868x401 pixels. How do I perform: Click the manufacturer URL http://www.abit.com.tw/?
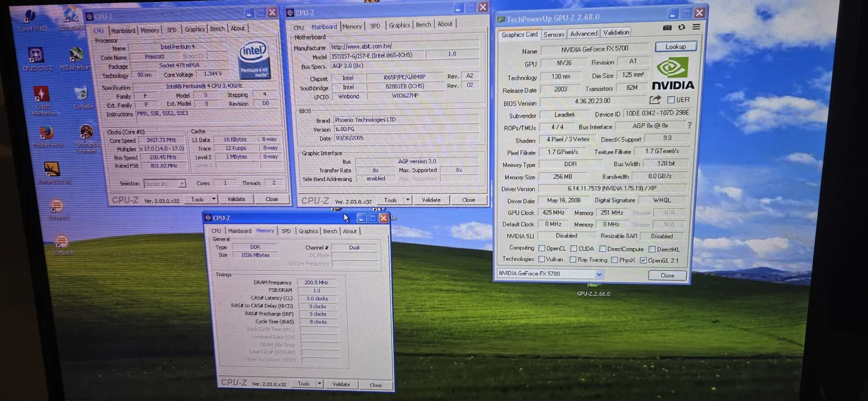point(361,47)
